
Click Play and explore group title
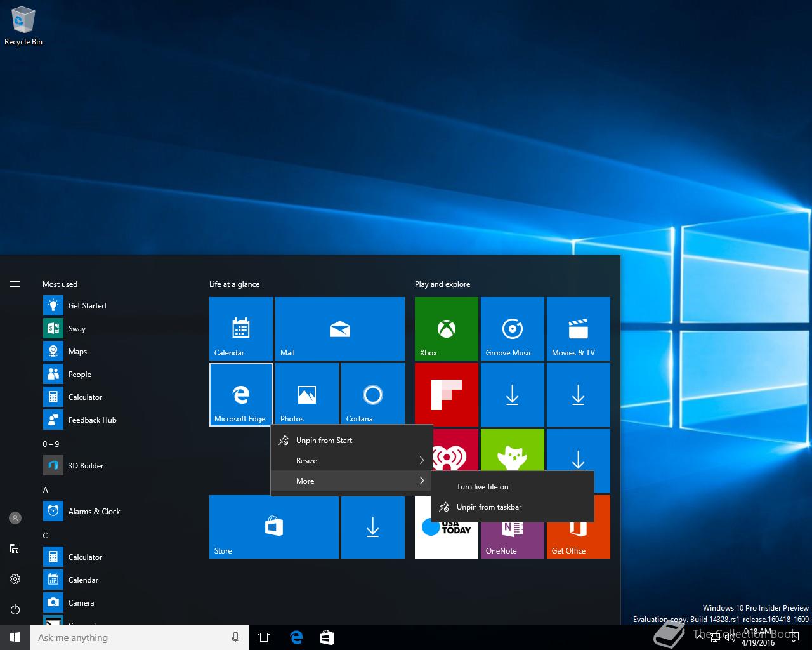tap(442, 284)
